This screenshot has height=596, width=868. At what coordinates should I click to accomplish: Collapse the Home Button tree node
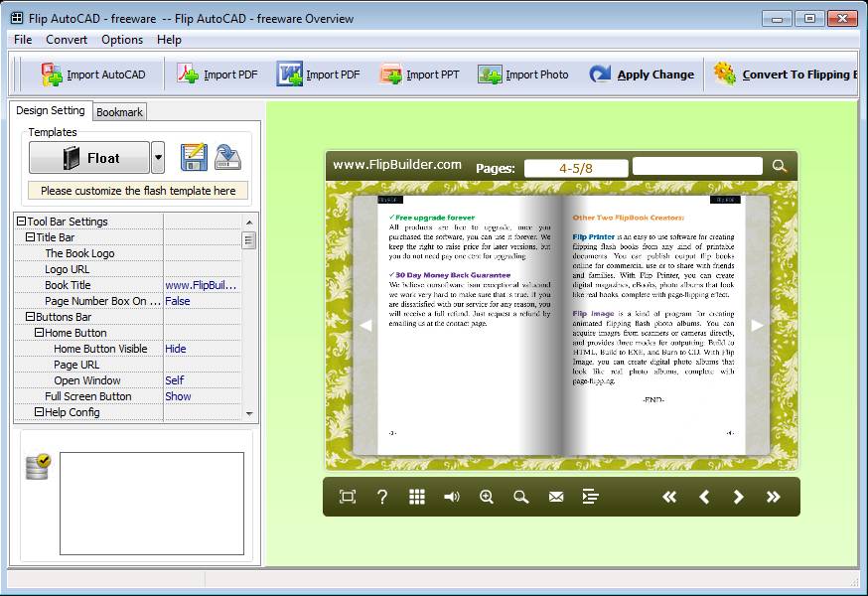pyautogui.click(x=39, y=333)
